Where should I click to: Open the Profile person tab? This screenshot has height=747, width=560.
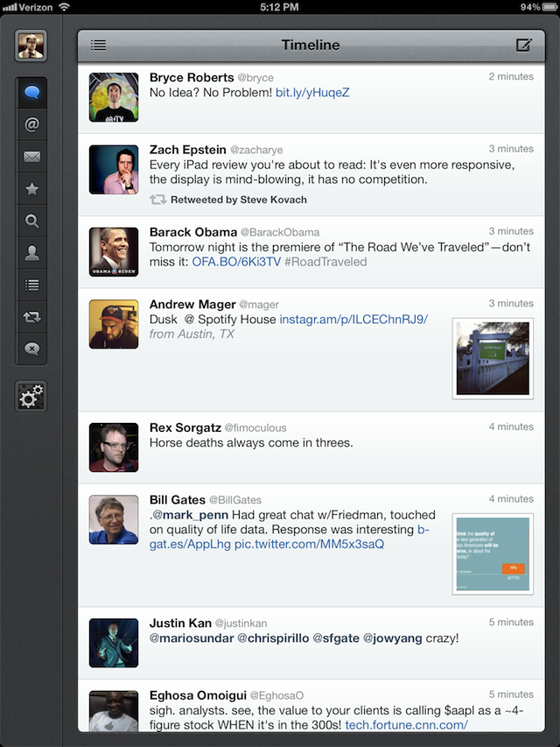31,253
